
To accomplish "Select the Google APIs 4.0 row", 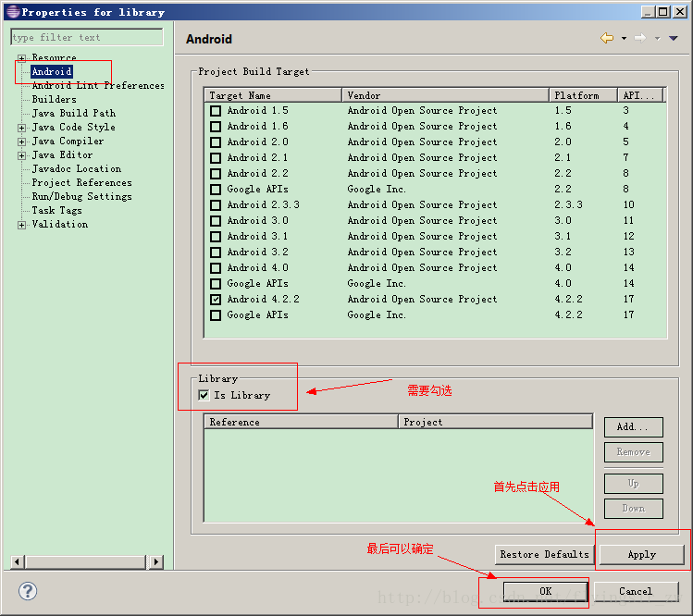I will point(436,284).
